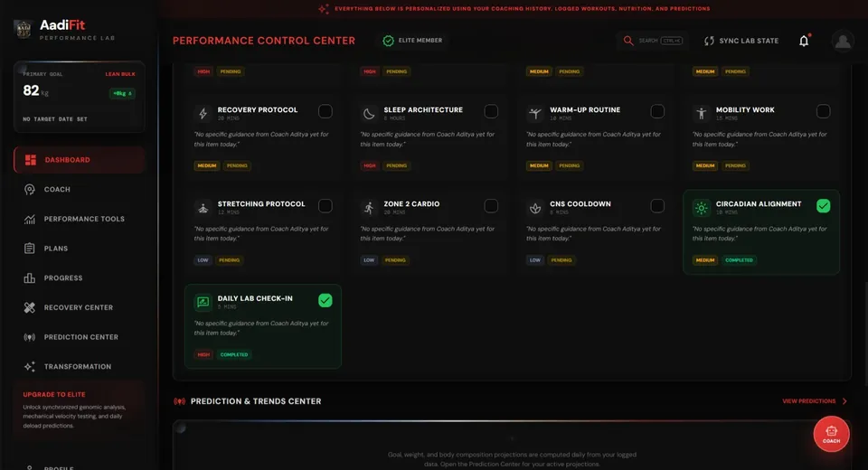The height and width of the screenshot is (470, 868).
Task: Click the search field
Action: (x=653, y=41)
